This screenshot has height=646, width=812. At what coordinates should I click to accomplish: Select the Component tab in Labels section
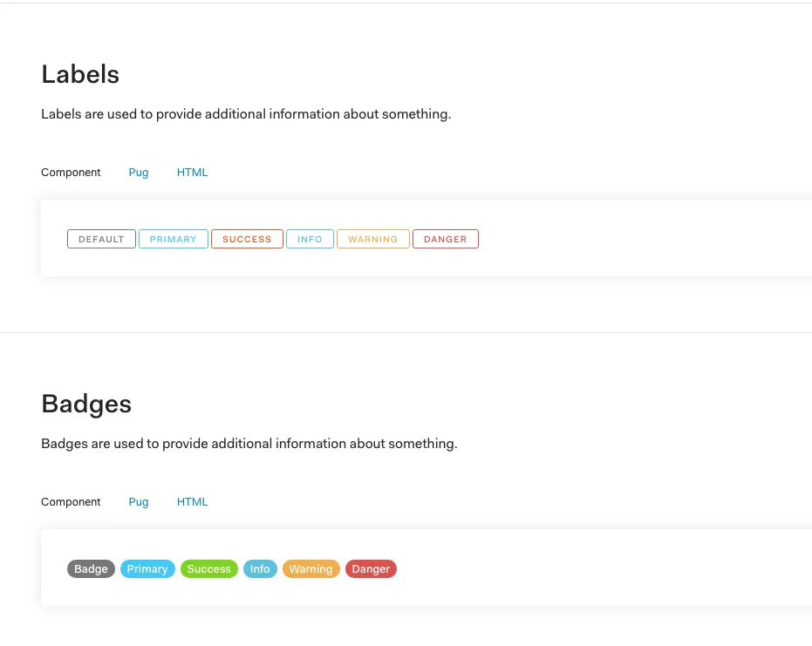71,172
